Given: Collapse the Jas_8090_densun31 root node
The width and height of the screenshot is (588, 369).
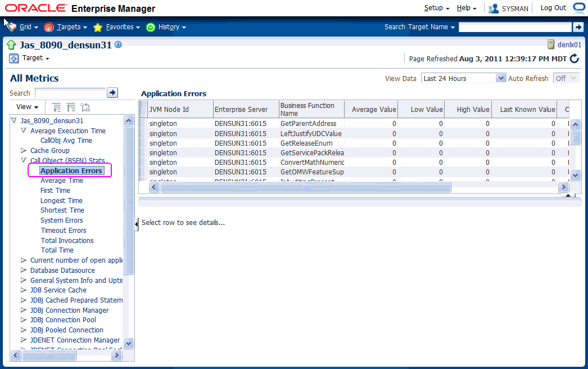Looking at the screenshot, I should (14, 120).
